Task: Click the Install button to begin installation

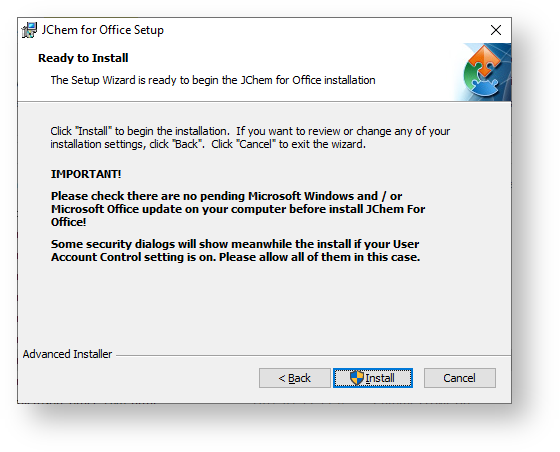Action: click(x=373, y=378)
